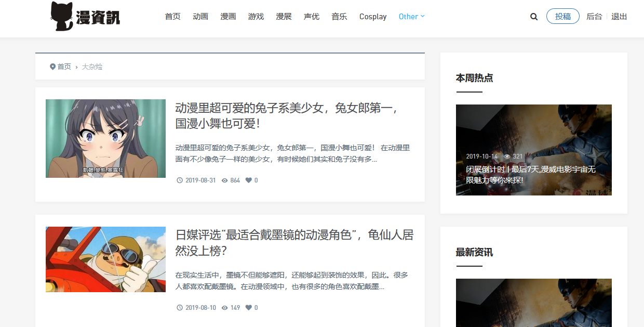Open article title 动漫里超可爱的兔子系美少女
Image resolution: width=644 pixels, height=327 pixels.
click(287, 116)
